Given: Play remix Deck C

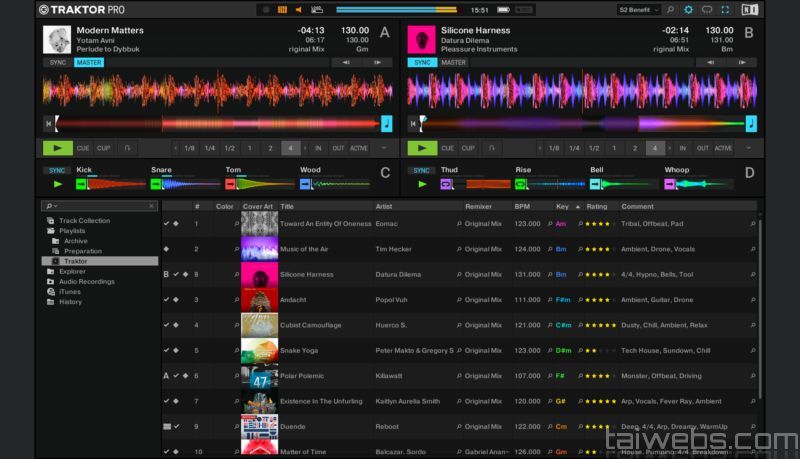Looking at the screenshot, I should tap(58, 184).
